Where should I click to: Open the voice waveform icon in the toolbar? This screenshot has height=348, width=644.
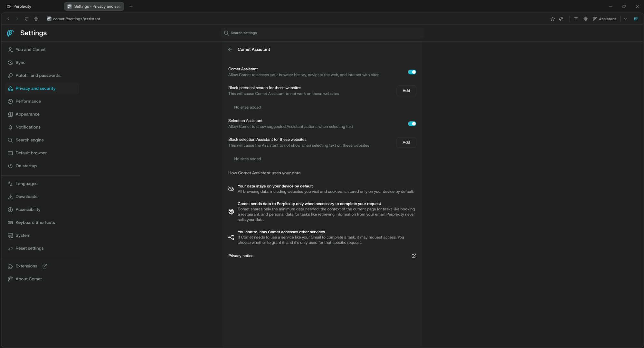click(x=585, y=19)
